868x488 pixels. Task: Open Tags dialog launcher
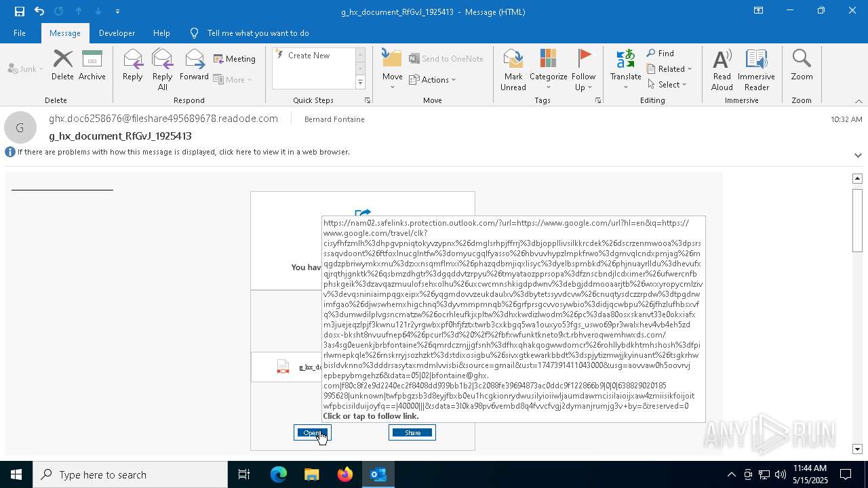tap(598, 100)
